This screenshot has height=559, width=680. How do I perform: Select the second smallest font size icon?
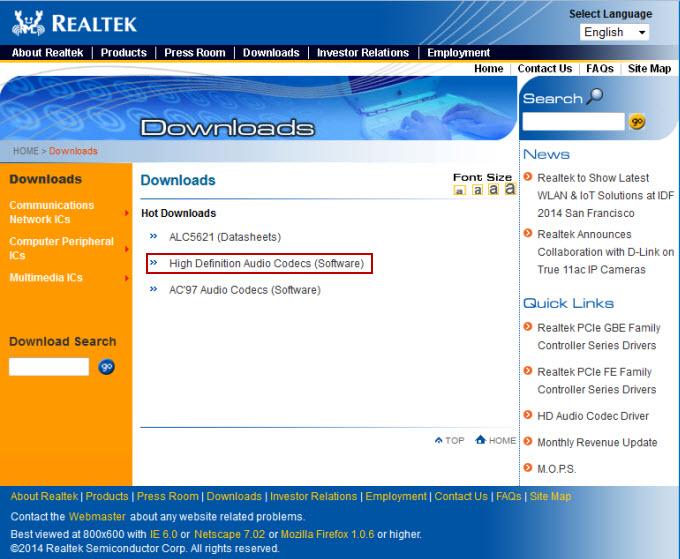(x=477, y=190)
